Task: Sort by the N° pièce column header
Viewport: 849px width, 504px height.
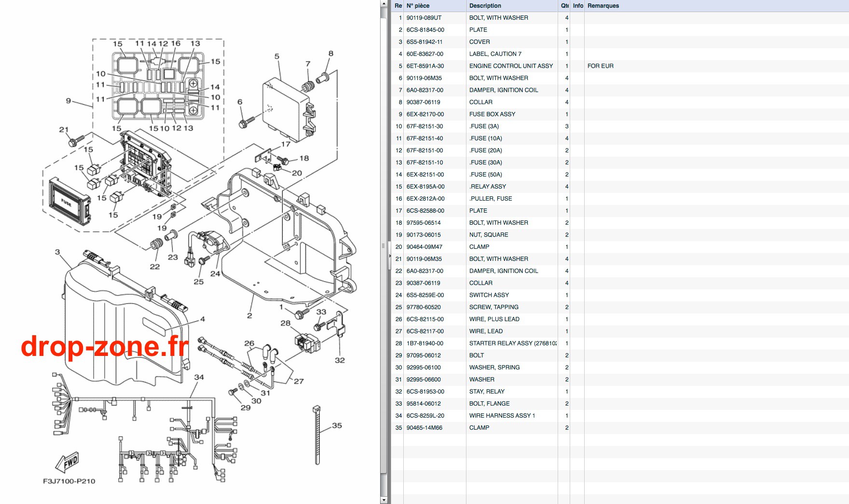Action: (435, 6)
